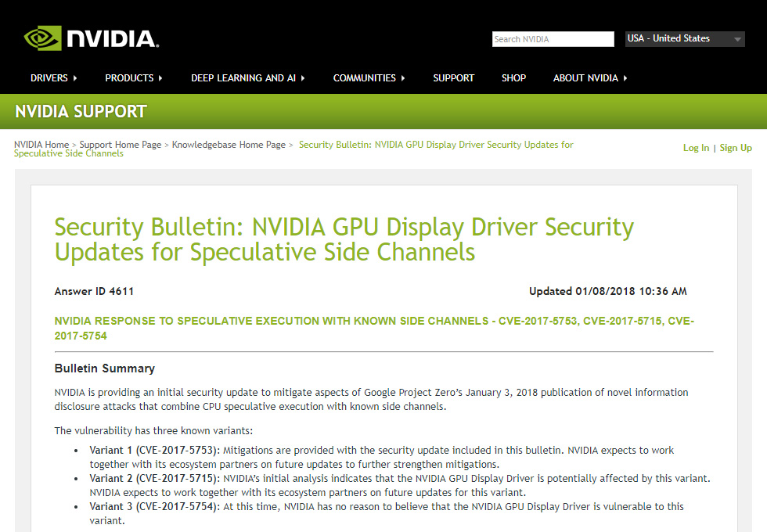Follow the Knowledgebase Home Page breadcrumb
The image size is (767, 532).
229,145
